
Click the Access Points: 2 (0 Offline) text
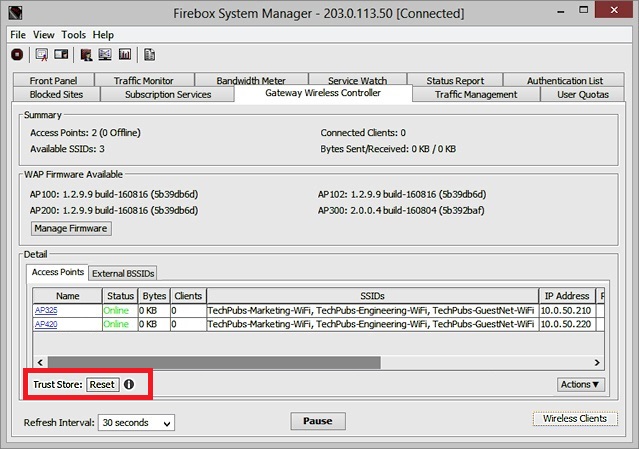(x=85, y=133)
